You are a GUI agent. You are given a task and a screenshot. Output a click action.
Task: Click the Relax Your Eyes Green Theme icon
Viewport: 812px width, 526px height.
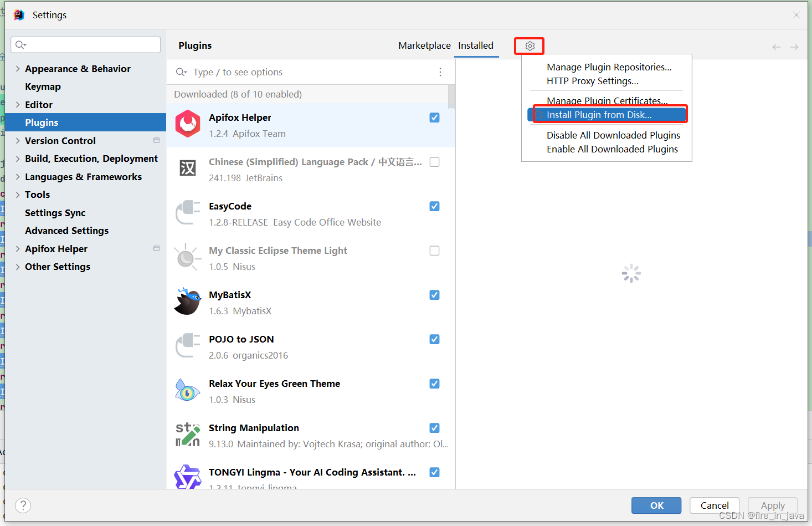coord(188,390)
